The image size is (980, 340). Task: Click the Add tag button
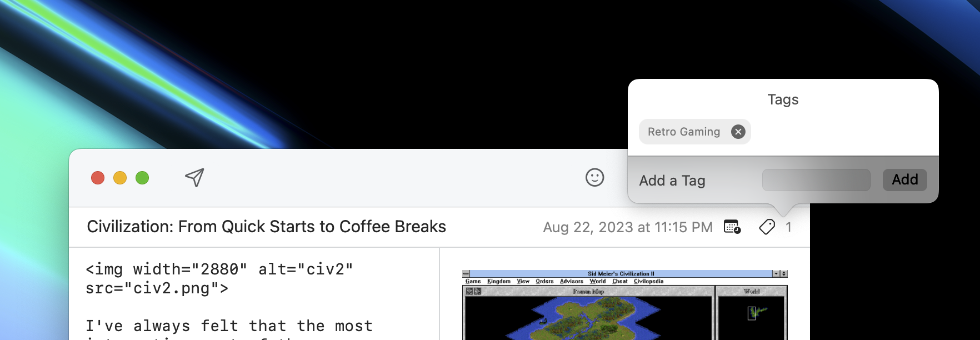click(904, 180)
